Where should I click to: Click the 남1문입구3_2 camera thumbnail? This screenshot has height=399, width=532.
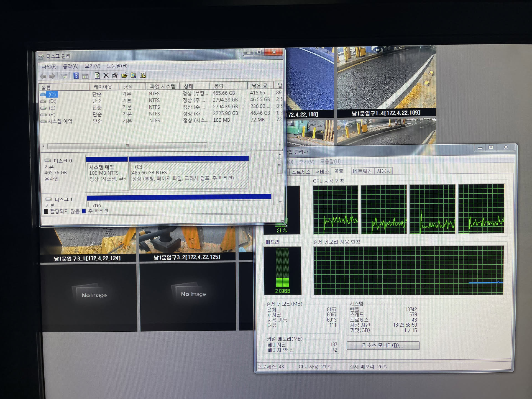[187, 241]
